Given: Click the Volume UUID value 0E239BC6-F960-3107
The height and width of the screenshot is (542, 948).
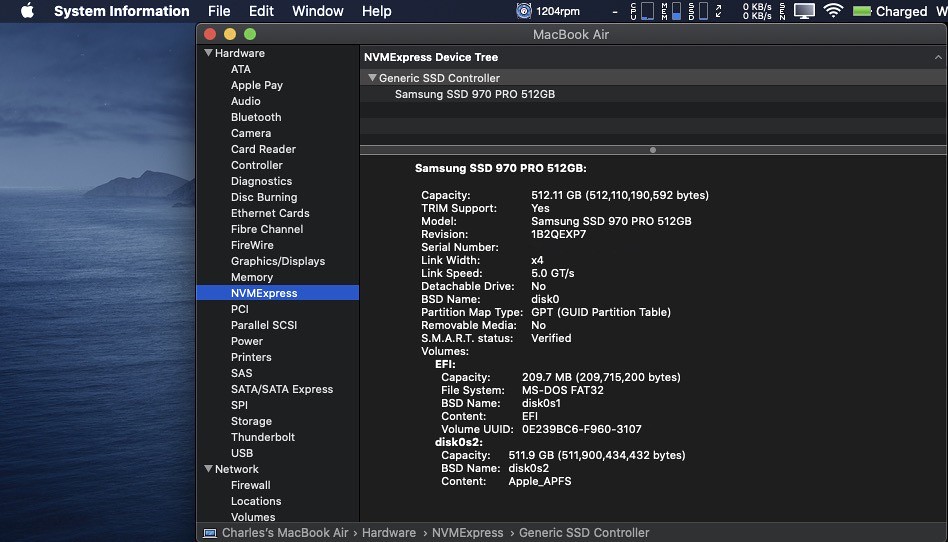Looking at the screenshot, I should pyautogui.click(x=582, y=429).
